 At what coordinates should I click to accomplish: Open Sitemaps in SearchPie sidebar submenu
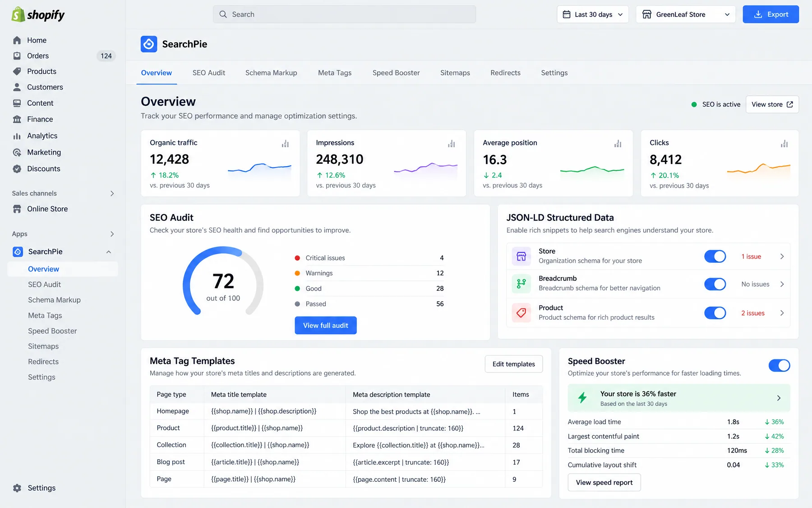(43, 346)
